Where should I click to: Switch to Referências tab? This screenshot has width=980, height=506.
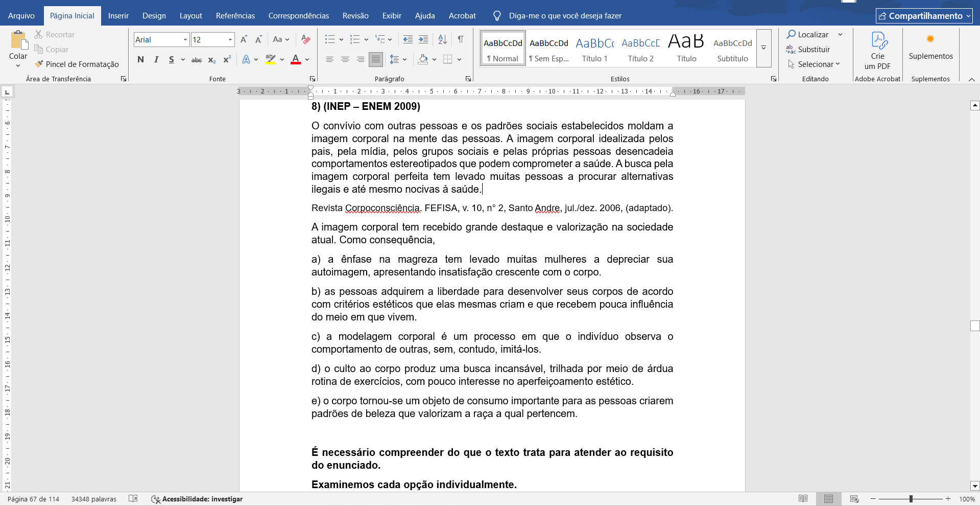point(235,16)
